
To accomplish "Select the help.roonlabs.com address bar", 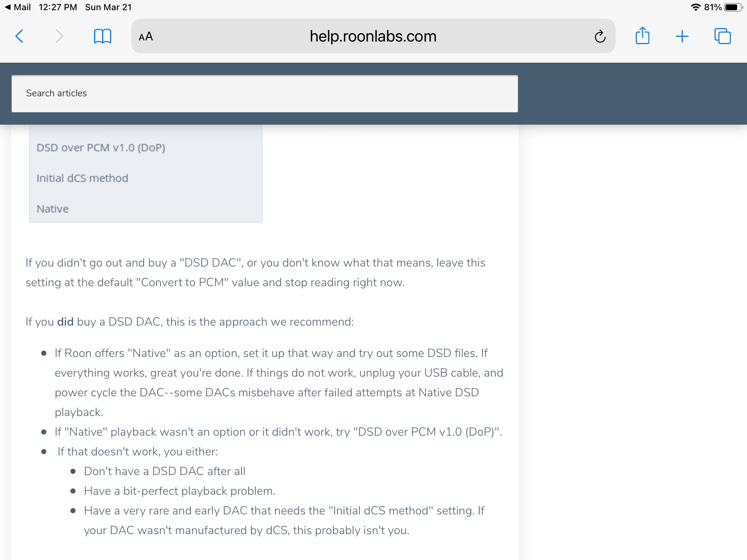I will [373, 36].
